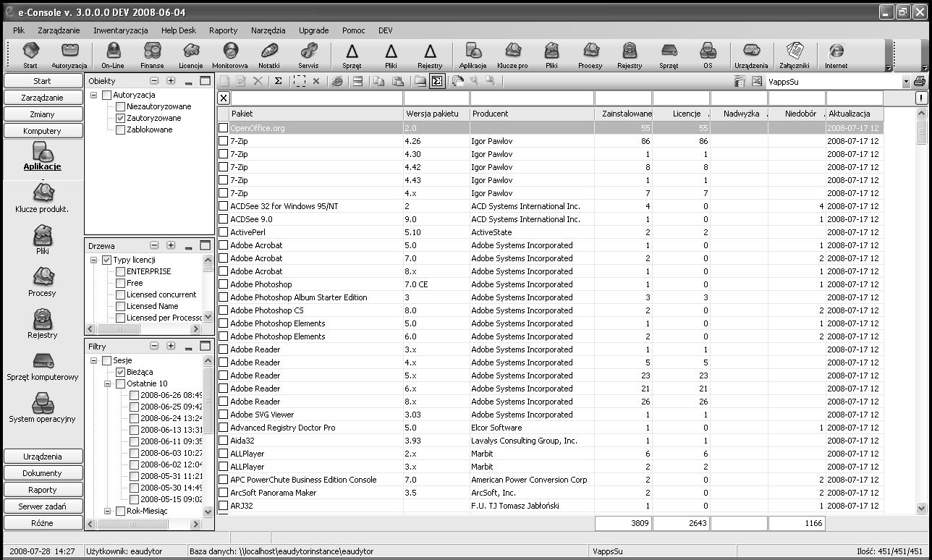
Task: Tick the row checkbox for ActivePerl
Action: (224, 232)
